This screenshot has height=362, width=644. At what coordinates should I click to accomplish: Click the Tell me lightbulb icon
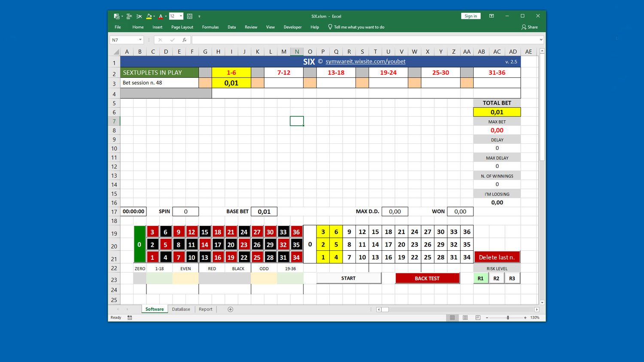(330, 27)
